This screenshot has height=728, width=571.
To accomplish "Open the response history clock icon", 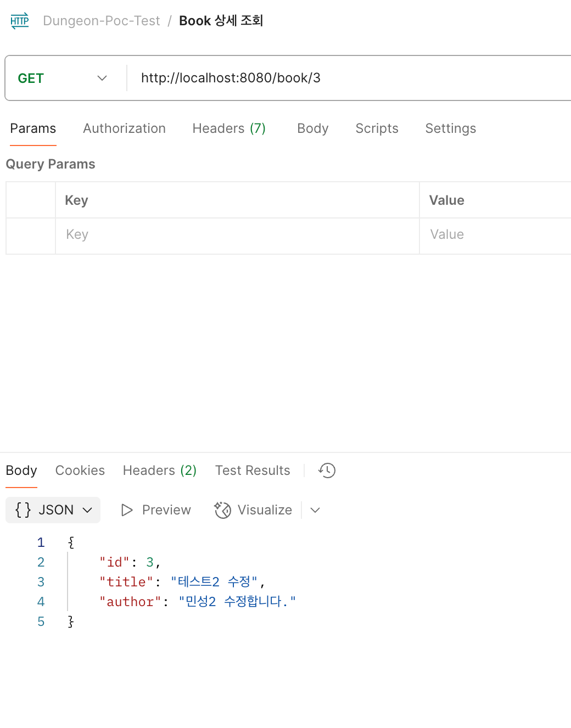I will pyautogui.click(x=327, y=471).
